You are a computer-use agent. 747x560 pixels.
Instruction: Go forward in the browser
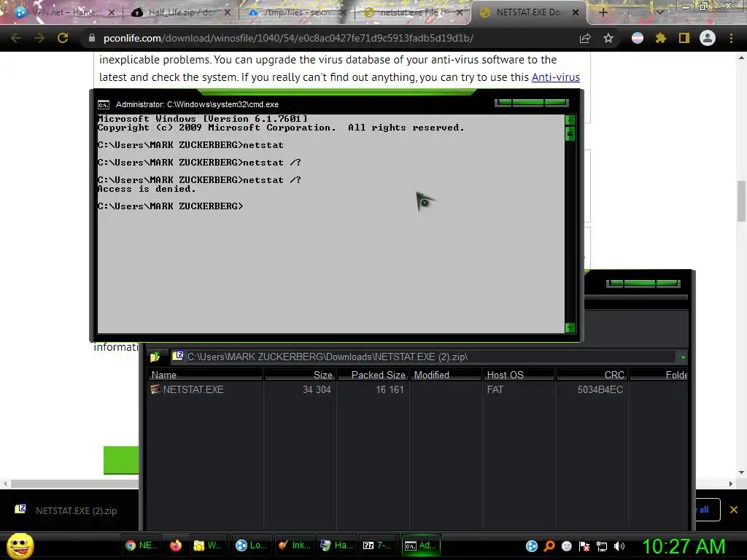(39, 38)
